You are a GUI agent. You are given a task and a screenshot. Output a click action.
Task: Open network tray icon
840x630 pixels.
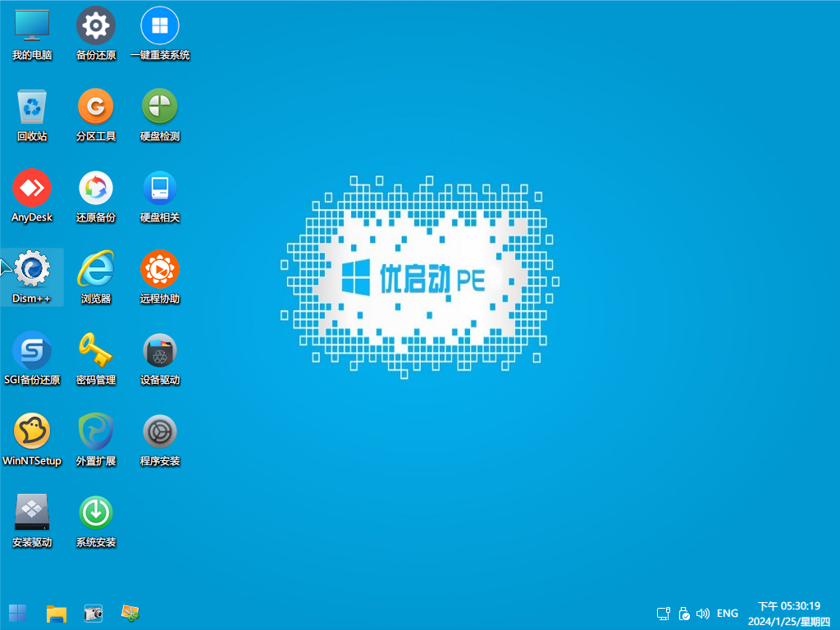664,614
